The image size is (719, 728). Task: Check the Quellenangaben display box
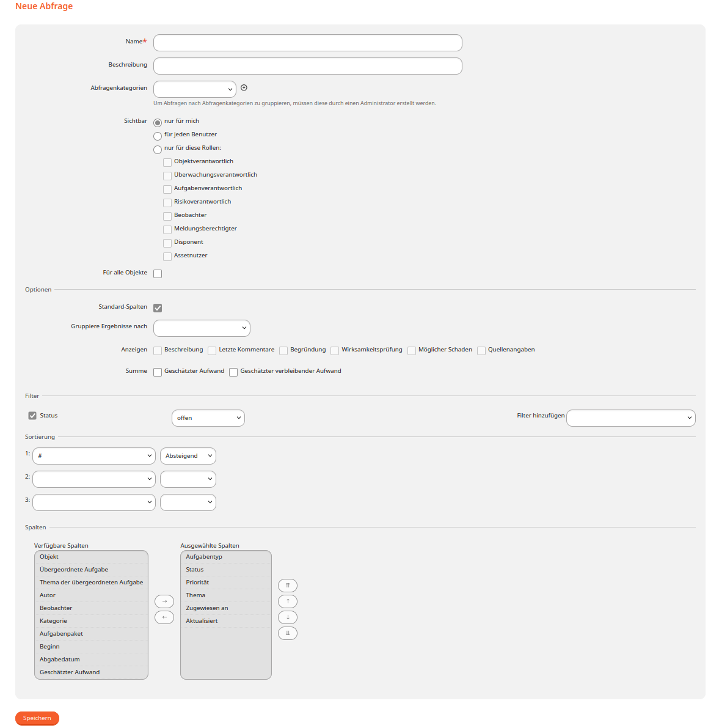click(x=481, y=350)
